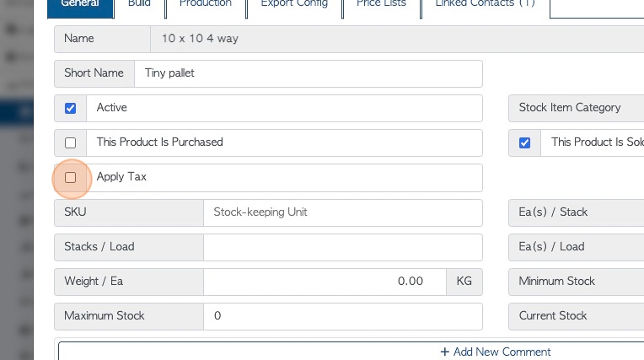Toggle This Product Is Sold checkbox
This screenshot has height=360, width=644.
(524, 142)
